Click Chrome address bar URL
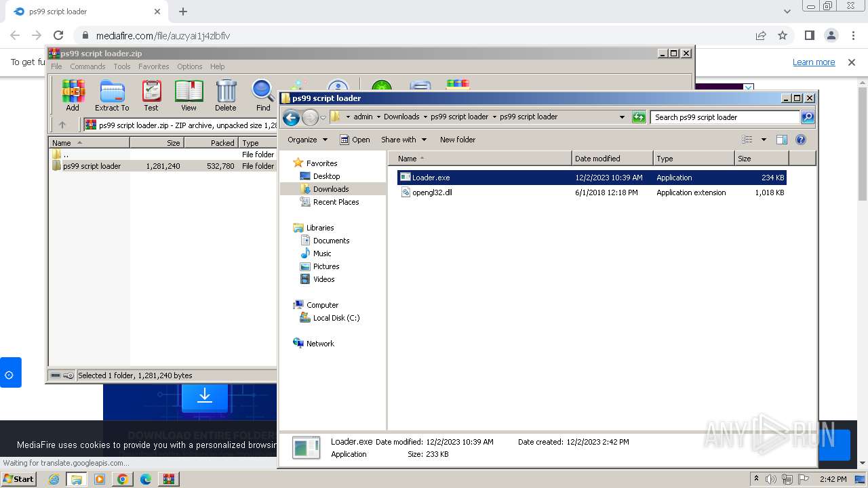868x488 pixels. (x=163, y=36)
